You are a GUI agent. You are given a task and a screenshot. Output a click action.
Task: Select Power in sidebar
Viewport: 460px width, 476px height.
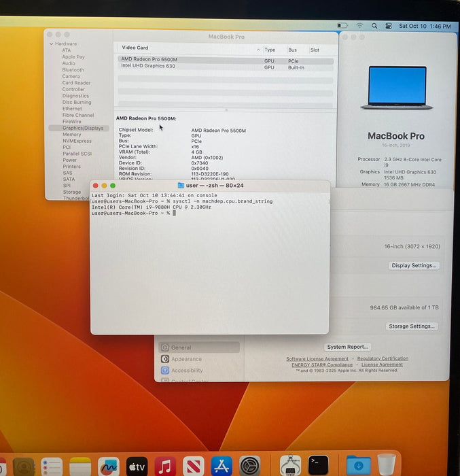pyautogui.click(x=70, y=160)
